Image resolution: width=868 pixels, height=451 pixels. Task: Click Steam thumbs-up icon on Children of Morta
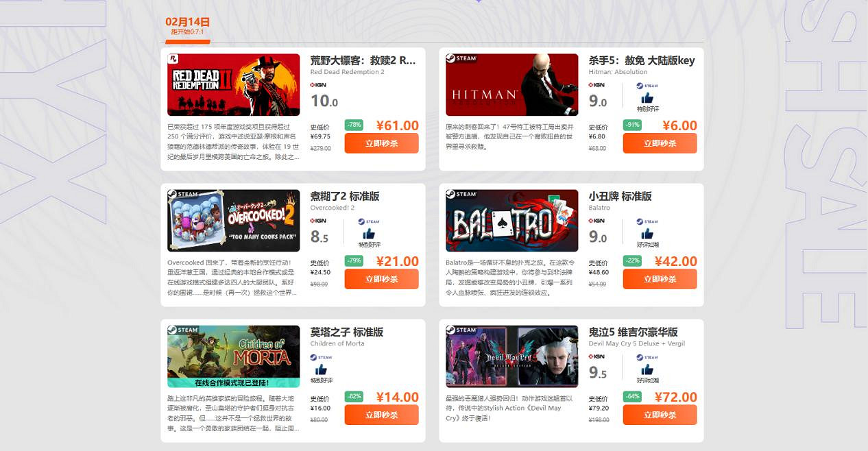321,369
